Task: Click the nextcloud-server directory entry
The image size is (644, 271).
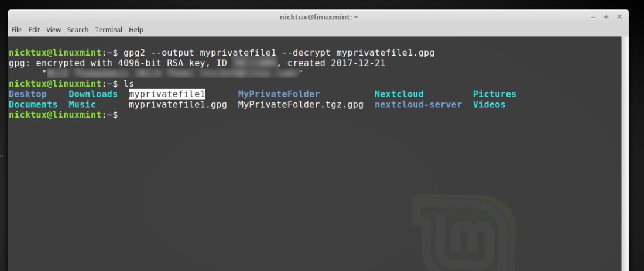Action: click(x=418, y=105)
